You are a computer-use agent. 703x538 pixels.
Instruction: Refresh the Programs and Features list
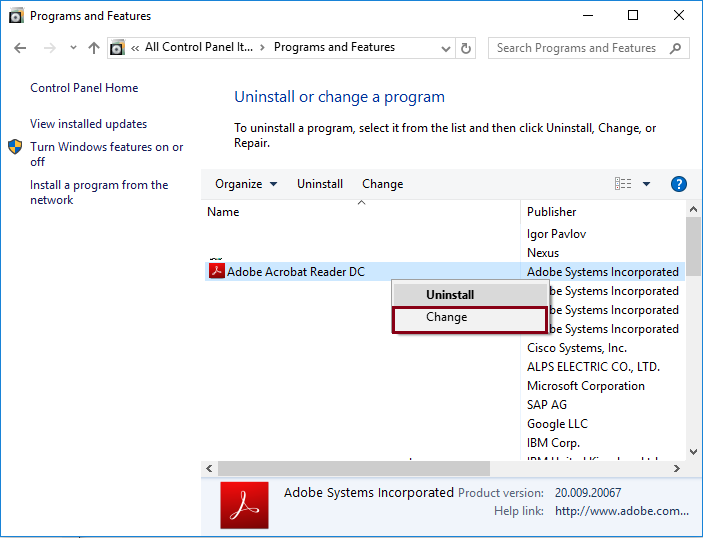tap(466, 48)
